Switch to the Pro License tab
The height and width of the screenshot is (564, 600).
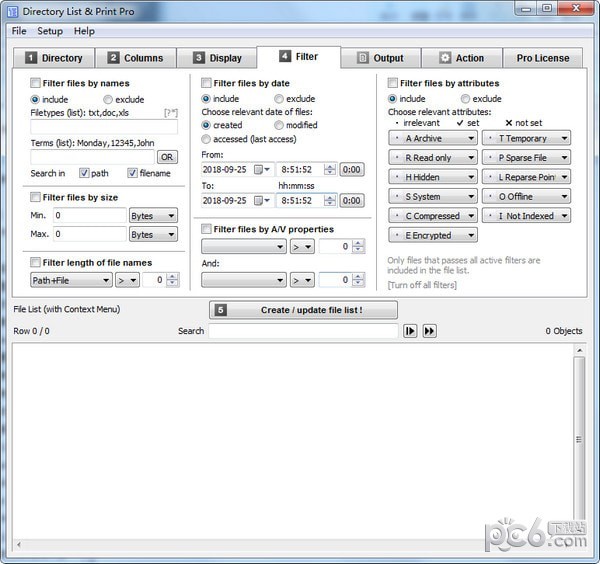[543, 58]
